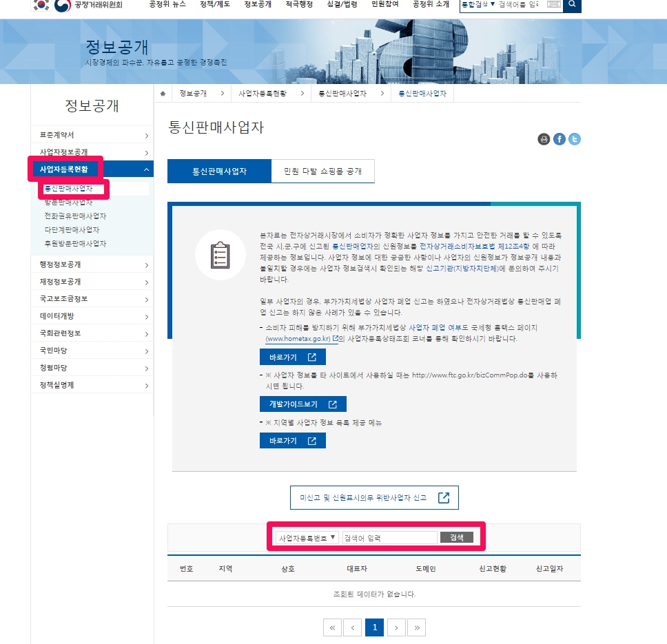Click the 검색어 입력 text field
The image size is (667, 644).
tap(389, 537)
